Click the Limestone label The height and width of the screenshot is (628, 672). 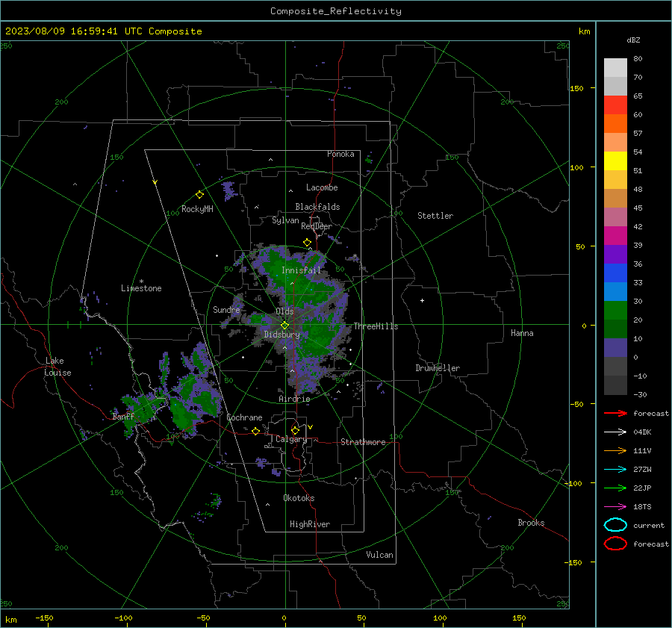pos(141,288)
